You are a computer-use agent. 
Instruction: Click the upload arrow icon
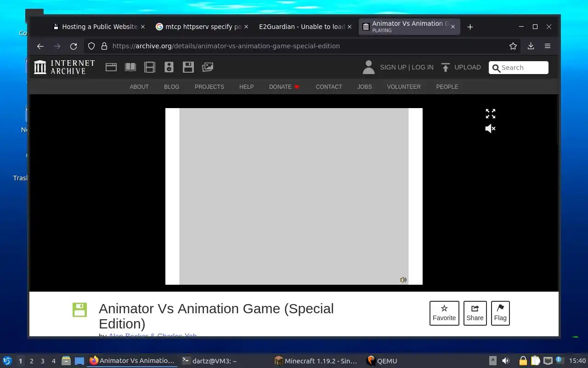click(x=445, y=68)
